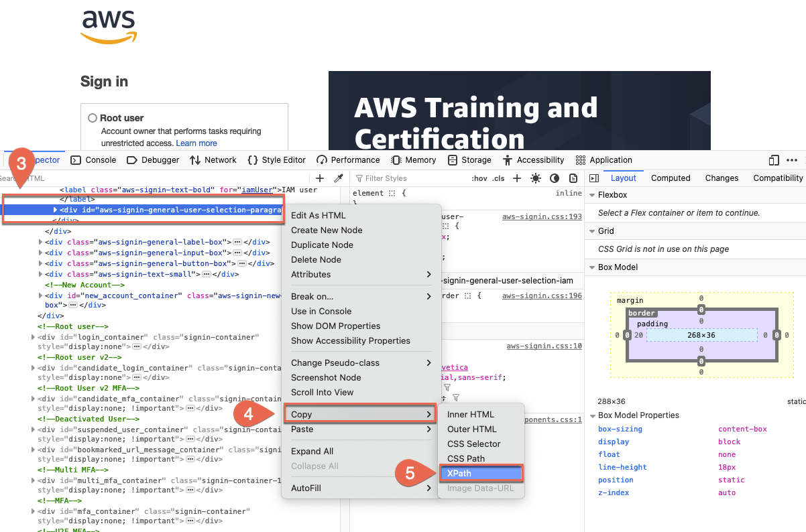The image size is (806, 532).
Task: Choose Show Accessibility Properties entry
Action: click(x=361, y=340)
